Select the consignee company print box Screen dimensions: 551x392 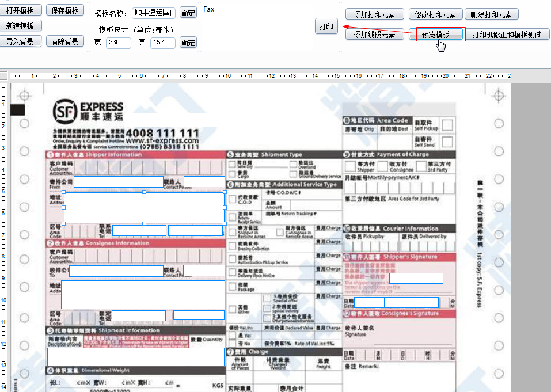point(116,271)
